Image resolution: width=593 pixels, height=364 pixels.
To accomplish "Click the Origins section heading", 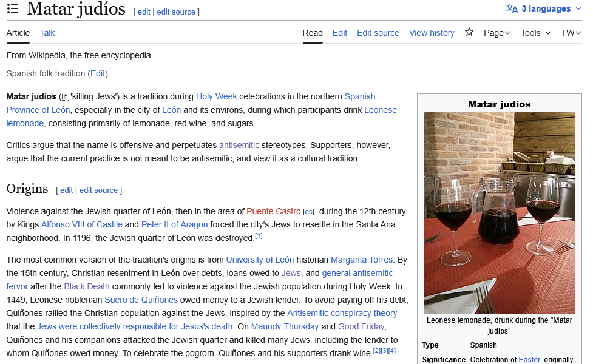I will coord(27,189).
